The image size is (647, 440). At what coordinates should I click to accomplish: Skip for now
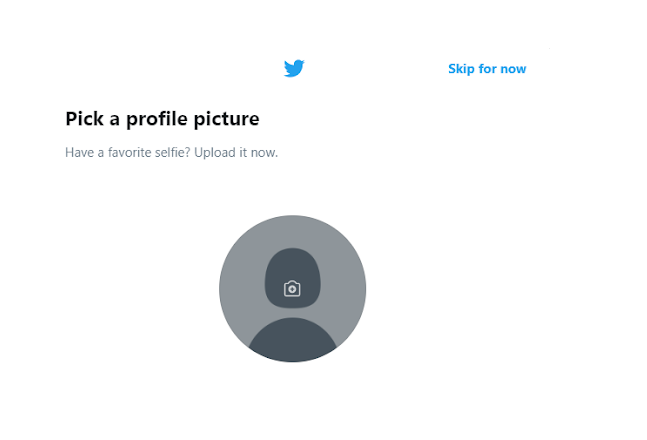tap(487, 69)
